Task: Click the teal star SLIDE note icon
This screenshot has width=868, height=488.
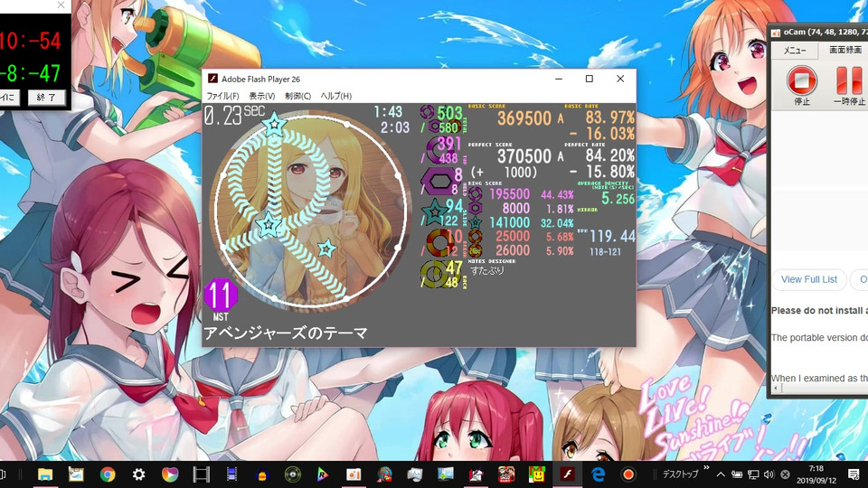Action: pyautogui.click(x=435, y=211)
